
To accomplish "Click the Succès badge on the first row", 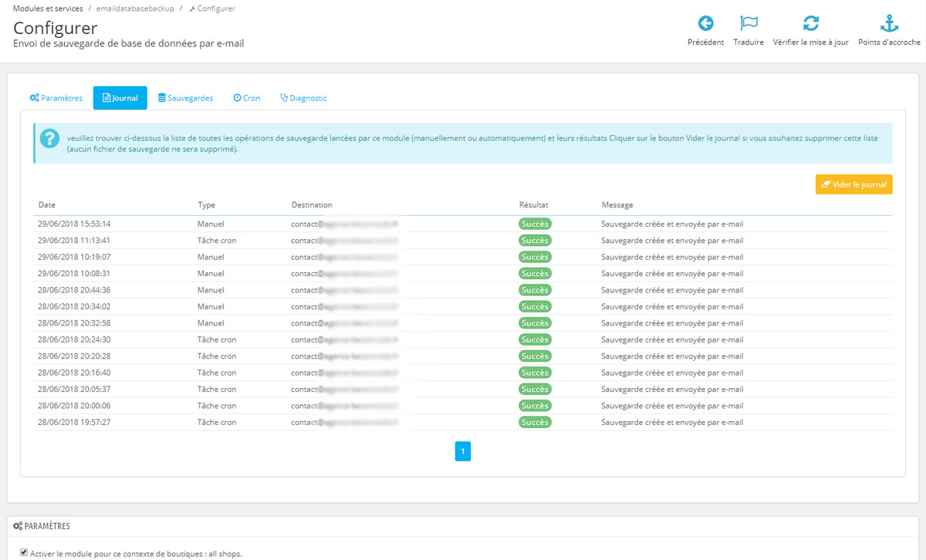I will pyautogui.click(x=535, y=224).
